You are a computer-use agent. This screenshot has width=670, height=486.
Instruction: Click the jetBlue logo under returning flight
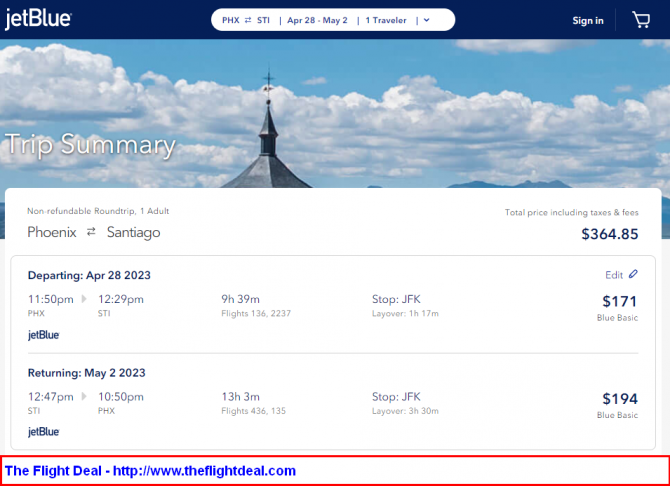[44, 432]
